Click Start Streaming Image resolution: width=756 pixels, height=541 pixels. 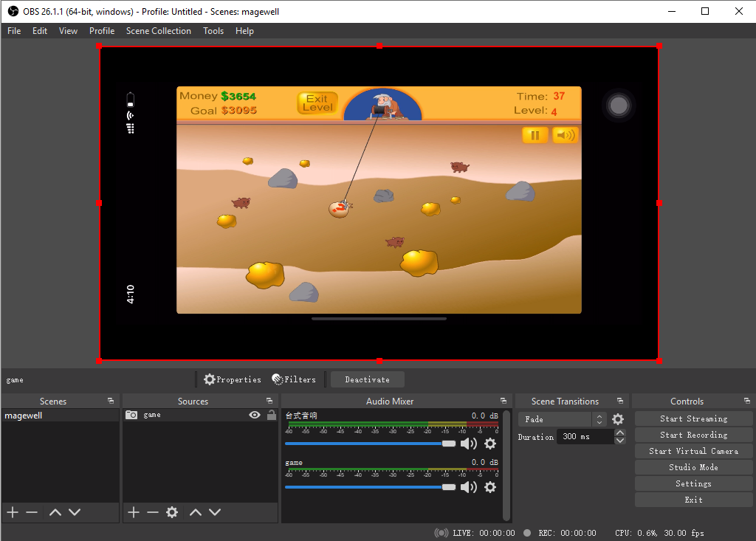click(x=693, y=418)
